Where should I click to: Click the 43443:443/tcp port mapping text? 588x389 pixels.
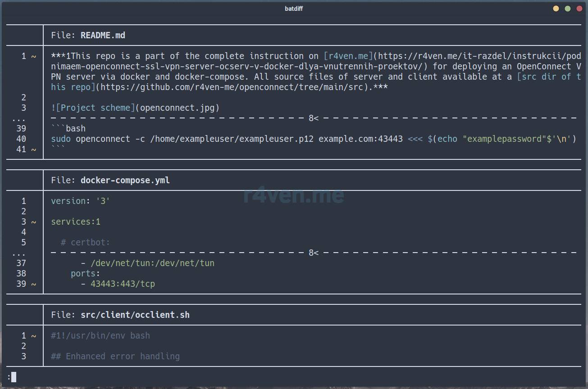tap(123, 284)
